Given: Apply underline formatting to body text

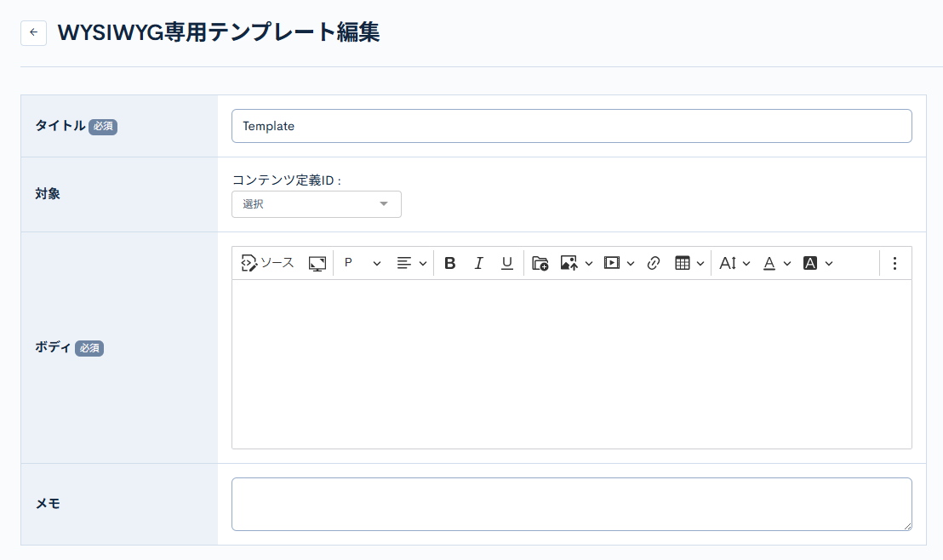Looking at the screenshot, I should click(506, 263).
